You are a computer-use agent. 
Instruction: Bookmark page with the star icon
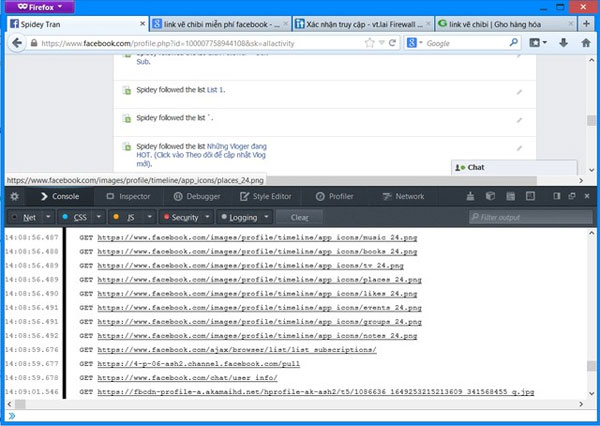(x=369, y=43)
